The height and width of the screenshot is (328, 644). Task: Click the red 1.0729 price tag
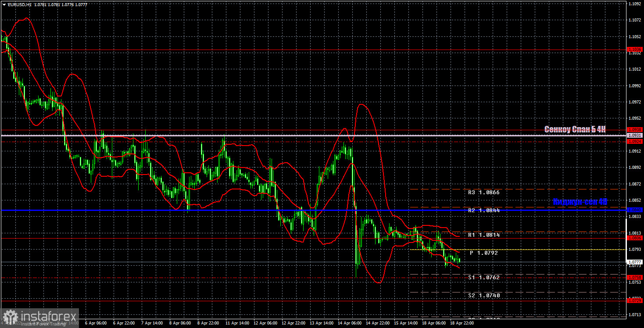635,301
